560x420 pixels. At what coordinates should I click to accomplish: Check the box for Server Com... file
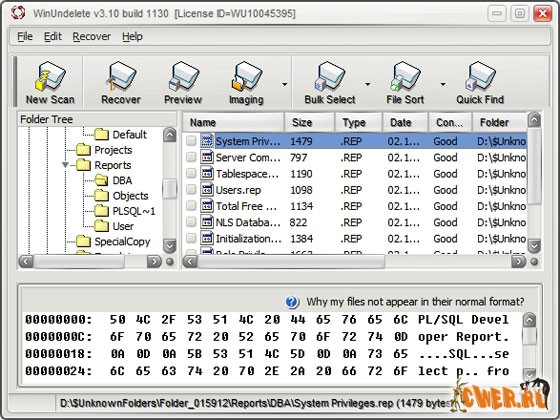191,157
